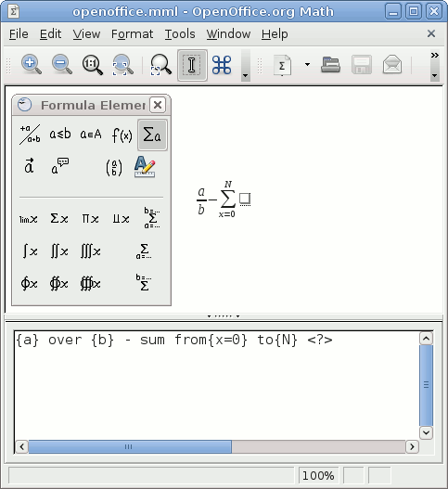Click the Zoom In magnifier icon
Image resolution: width=448 pixels, height=489 pixels.
coord(31,65)
